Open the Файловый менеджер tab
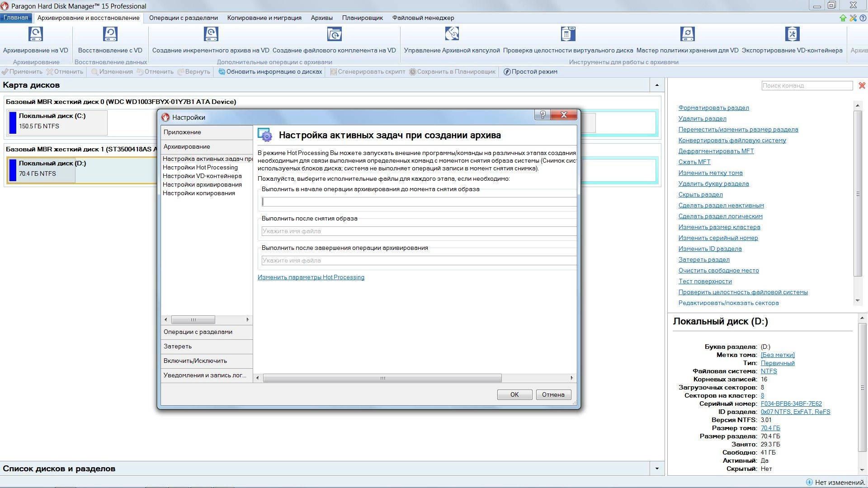The image size is (868, 488). tap(423, 18)
